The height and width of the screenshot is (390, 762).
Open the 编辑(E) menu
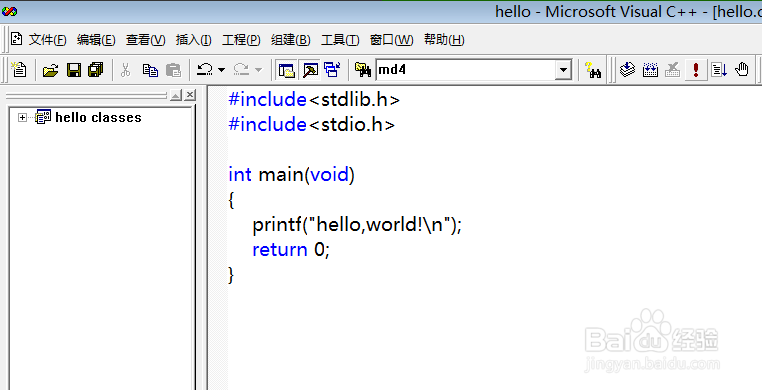pos(96,40)
